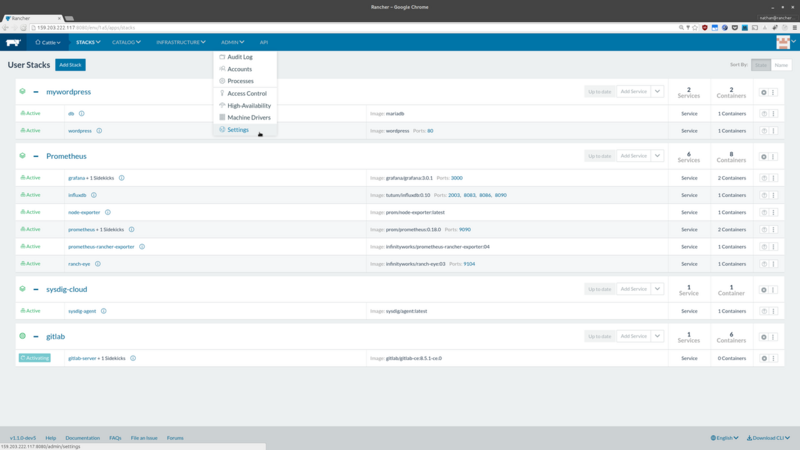Click Add Service for mywordpress stack
This screenshot has height=450, width=800.
coord(633,91)
